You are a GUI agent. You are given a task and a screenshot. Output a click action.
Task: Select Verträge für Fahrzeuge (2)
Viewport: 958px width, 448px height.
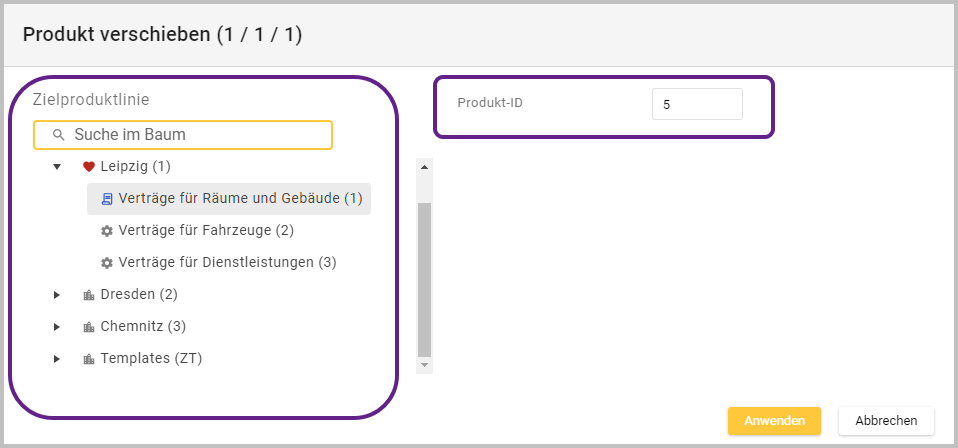tap(205, 231)
